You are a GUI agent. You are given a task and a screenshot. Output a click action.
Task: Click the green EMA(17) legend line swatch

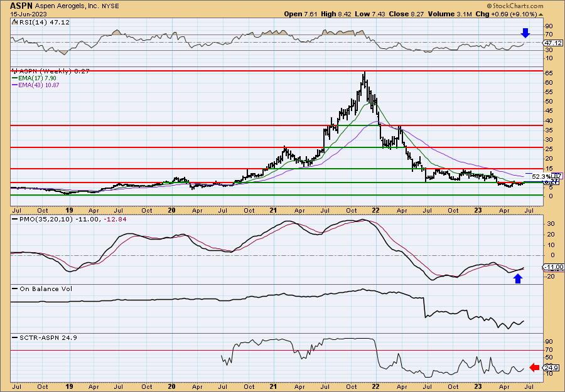coord(15,78)
